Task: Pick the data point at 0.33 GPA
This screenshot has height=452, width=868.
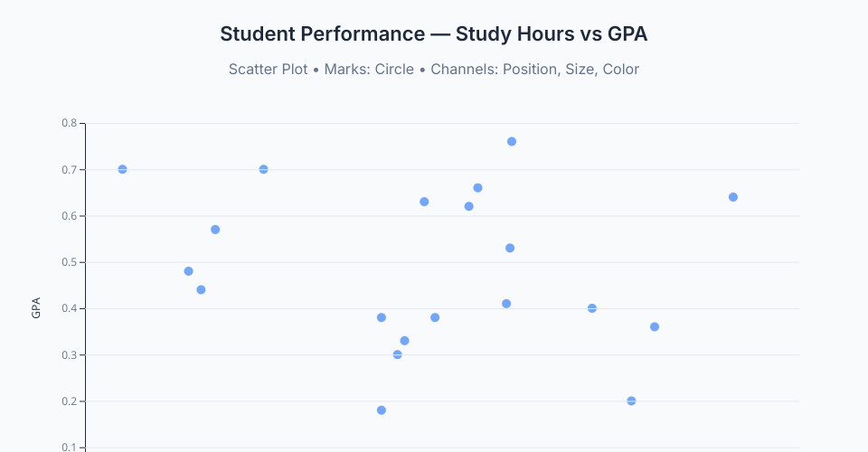Action: [x=404, y=341]
